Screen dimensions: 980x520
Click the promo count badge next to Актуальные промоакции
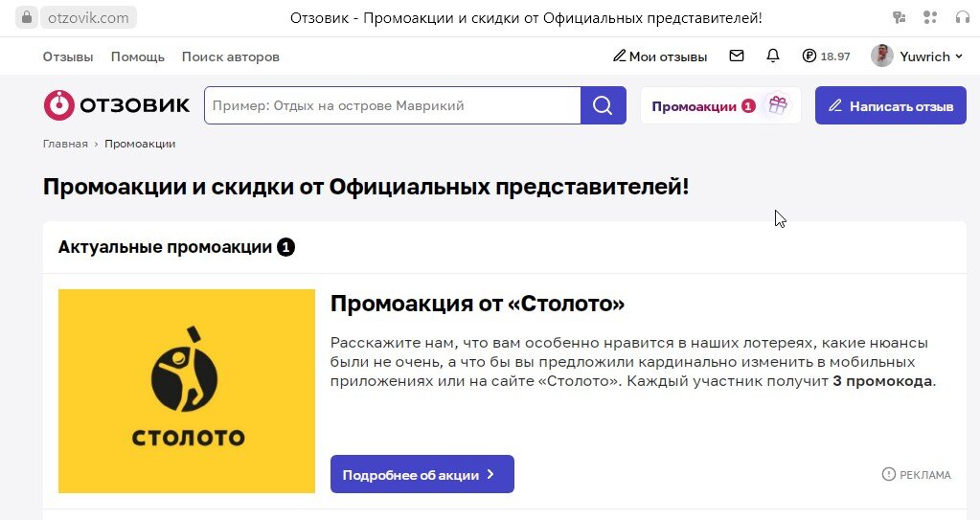(286, 247)
